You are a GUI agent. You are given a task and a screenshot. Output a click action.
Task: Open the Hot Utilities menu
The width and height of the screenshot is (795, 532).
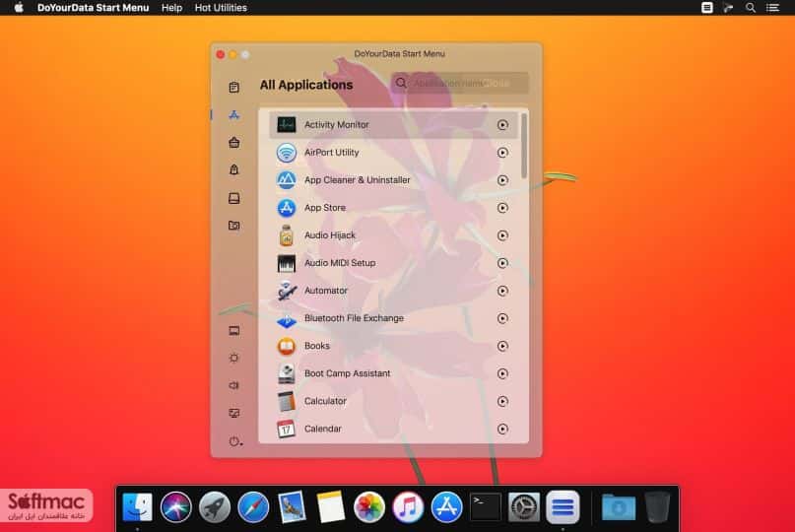[221, 8]
